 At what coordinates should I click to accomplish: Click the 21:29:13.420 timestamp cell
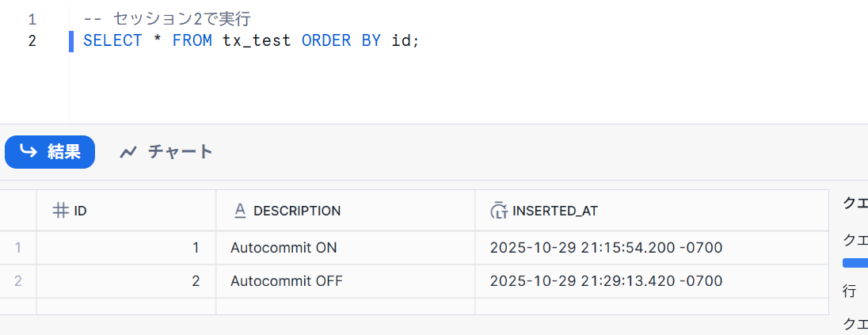[606, 281]
